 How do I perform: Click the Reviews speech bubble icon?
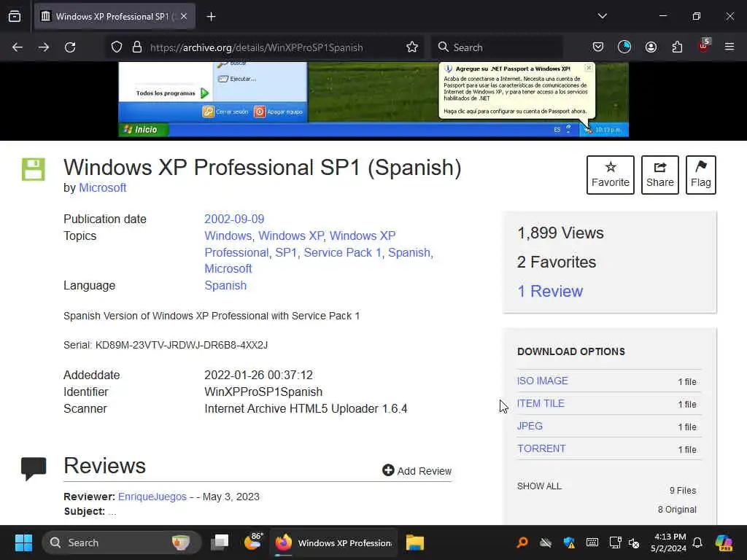34,469
